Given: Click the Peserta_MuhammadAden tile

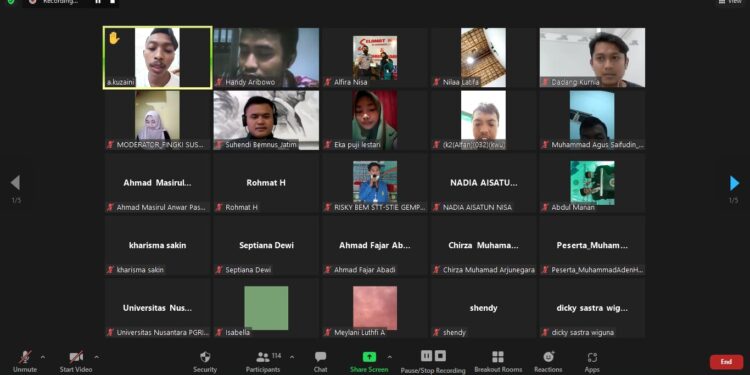Looking at the screenshot, I should click(x=592, y=245).
